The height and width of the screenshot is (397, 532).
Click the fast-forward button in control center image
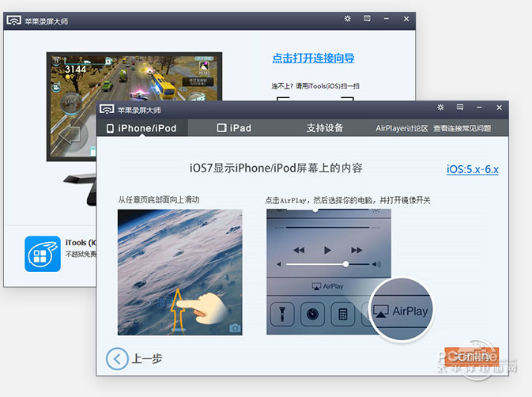tap(357, 251)
